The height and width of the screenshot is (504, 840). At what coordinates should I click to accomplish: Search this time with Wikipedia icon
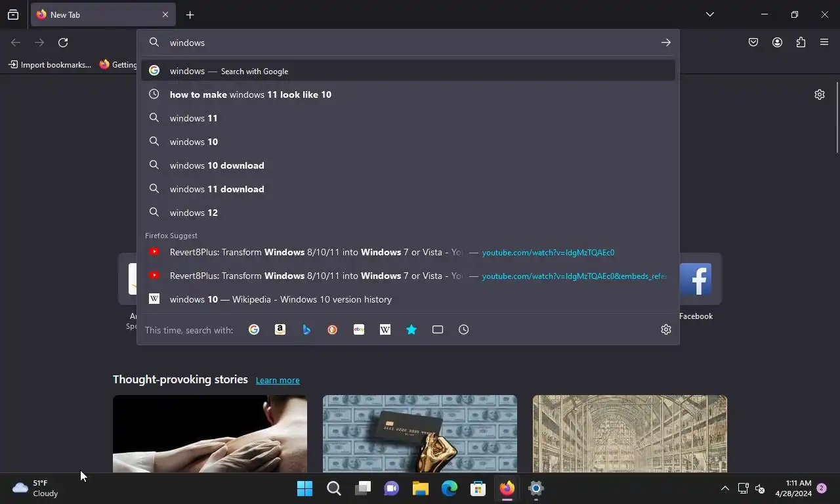385,329
